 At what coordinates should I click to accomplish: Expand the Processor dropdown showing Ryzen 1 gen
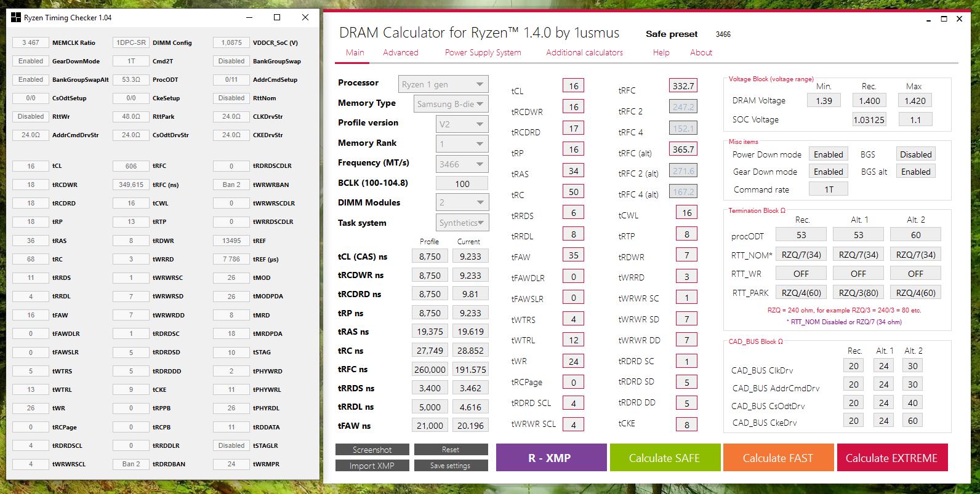[443, 84]
